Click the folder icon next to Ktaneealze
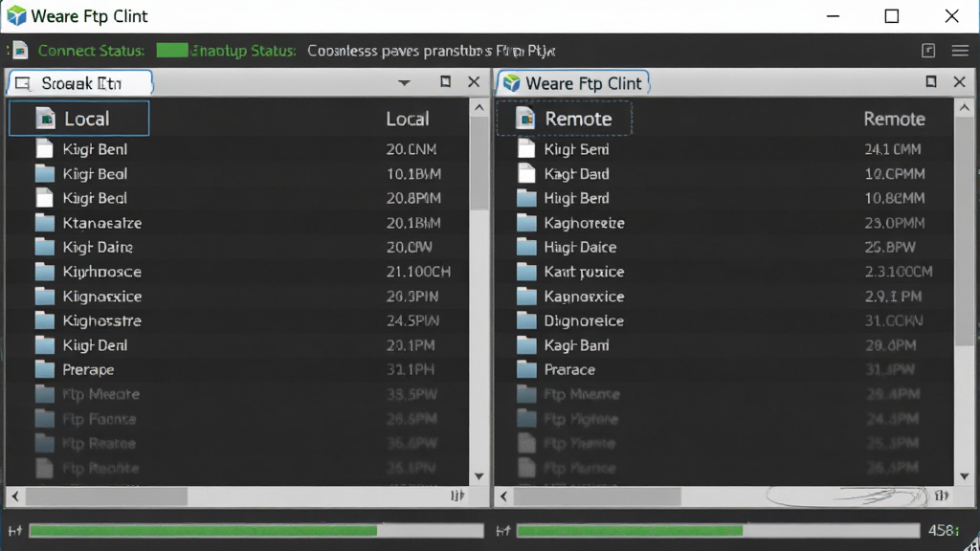This screenshot has width=980, height=551. tap(44, 223)
